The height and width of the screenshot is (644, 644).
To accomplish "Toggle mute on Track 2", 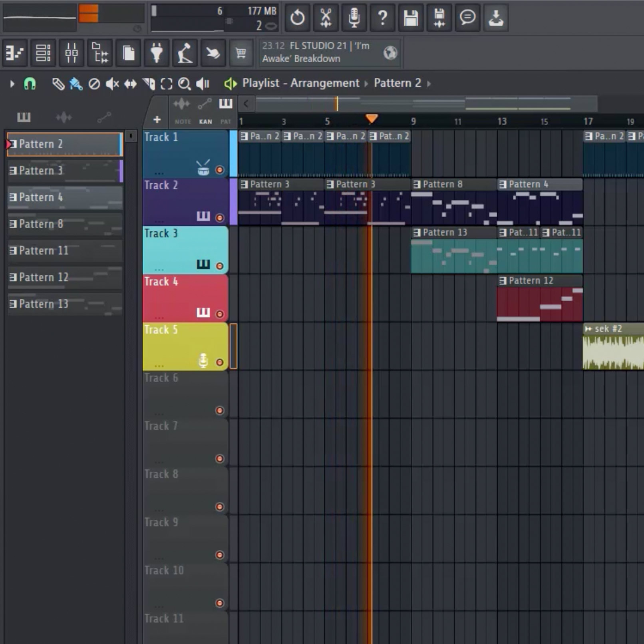I will tap(219, 218).
